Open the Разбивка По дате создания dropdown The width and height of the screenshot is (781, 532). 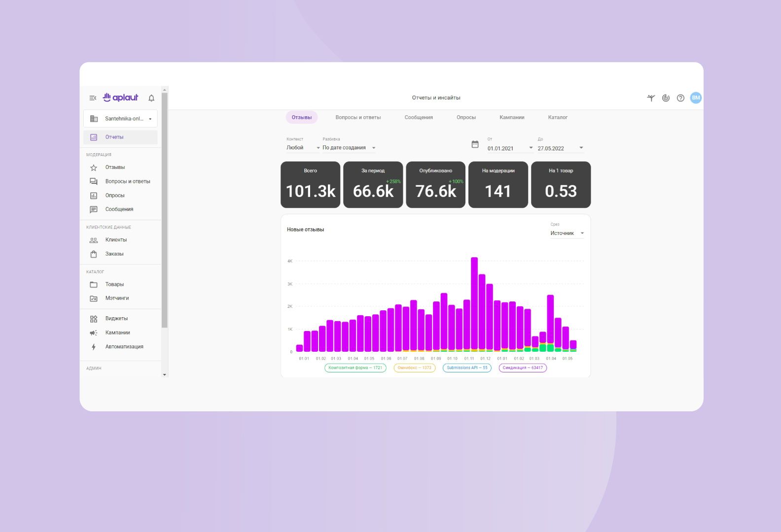click(349, 148)
